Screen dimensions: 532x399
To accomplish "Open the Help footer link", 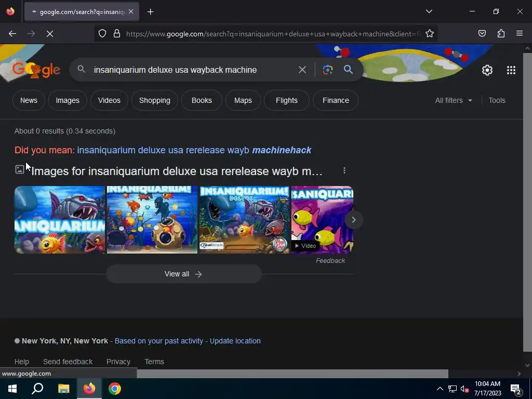I will (22, 362).
